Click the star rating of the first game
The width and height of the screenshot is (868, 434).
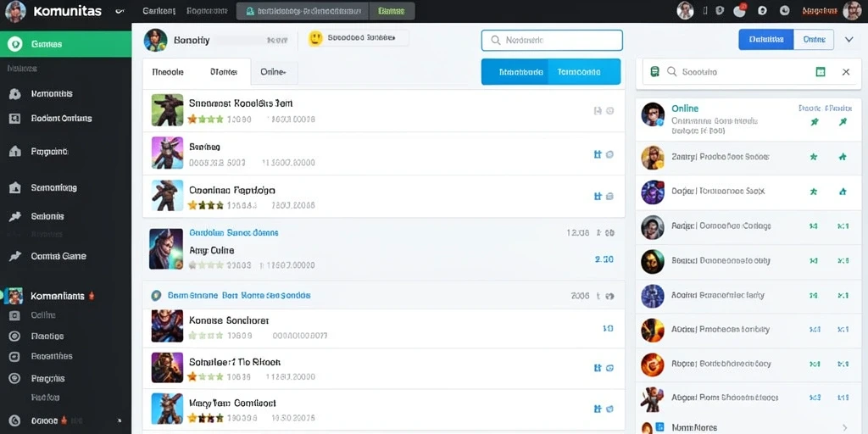click(x=205, y=119)
